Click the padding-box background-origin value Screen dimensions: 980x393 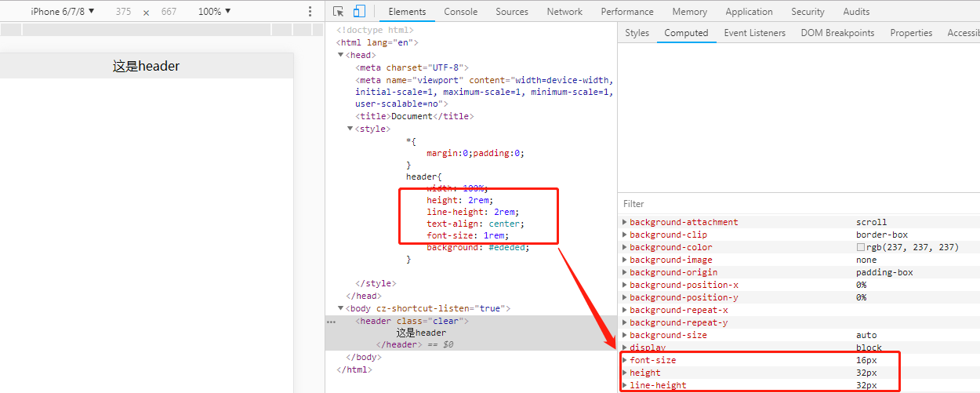click(884, 272)
